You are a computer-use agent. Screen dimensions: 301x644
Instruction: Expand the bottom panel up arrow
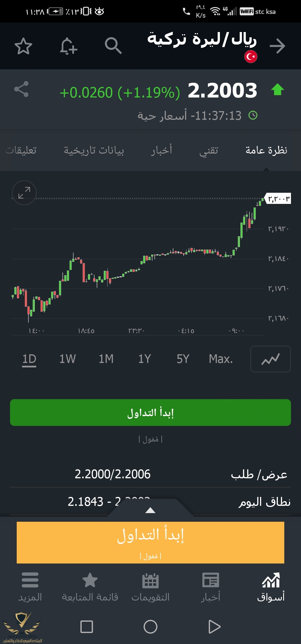pyautogui.click(x=151, y=510)
